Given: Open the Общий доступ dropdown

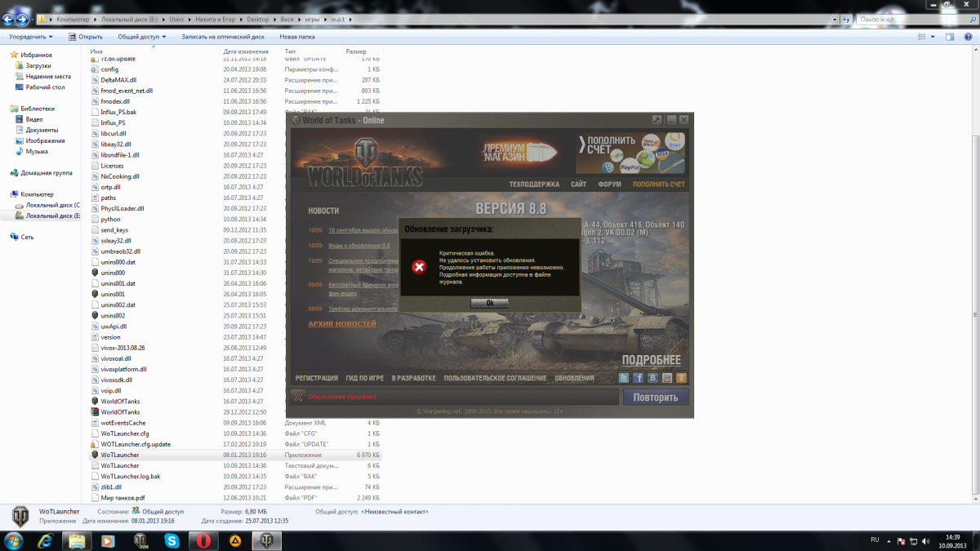Looking at the screenshot, I should tap(142, 37).
